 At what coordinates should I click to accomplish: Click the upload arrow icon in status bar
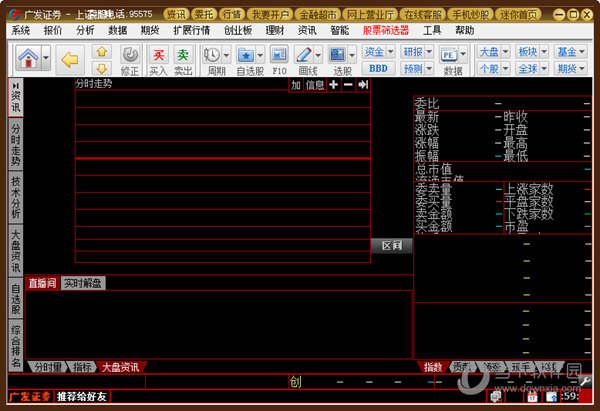(551, 397)
